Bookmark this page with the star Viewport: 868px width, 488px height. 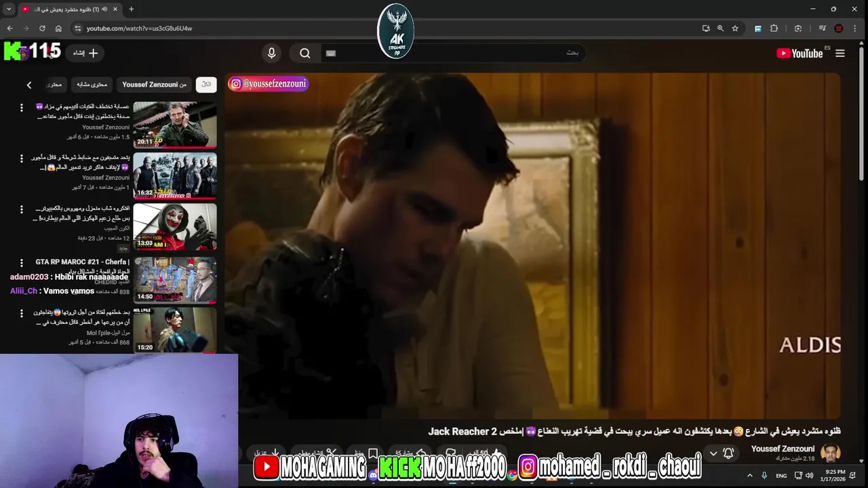[735, 28]
